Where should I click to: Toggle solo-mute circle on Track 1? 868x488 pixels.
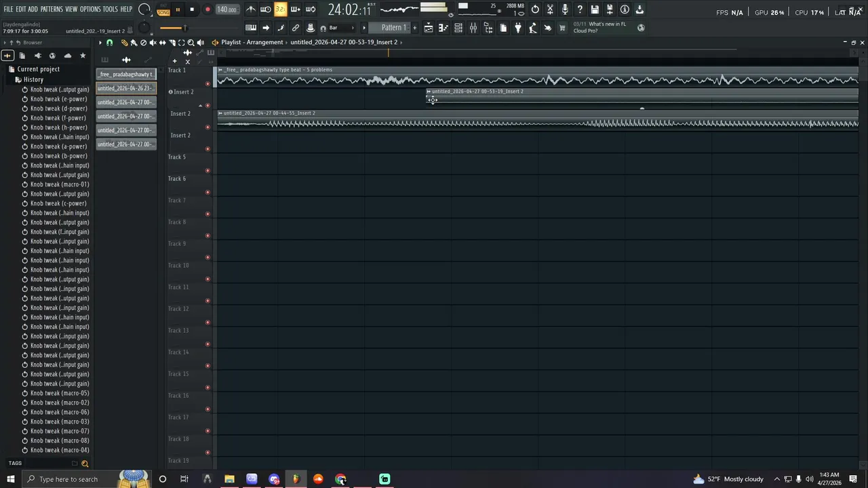(x=208, y=84)
